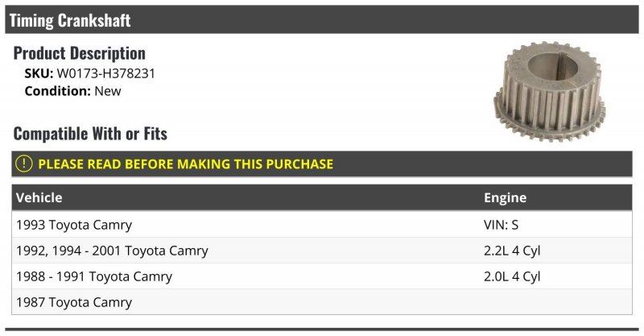The height and width of the screenshot is (336, 644).
Task: Click the Compatible With or Fits heading
Action: pyautogui.click(x=90, y=134)
